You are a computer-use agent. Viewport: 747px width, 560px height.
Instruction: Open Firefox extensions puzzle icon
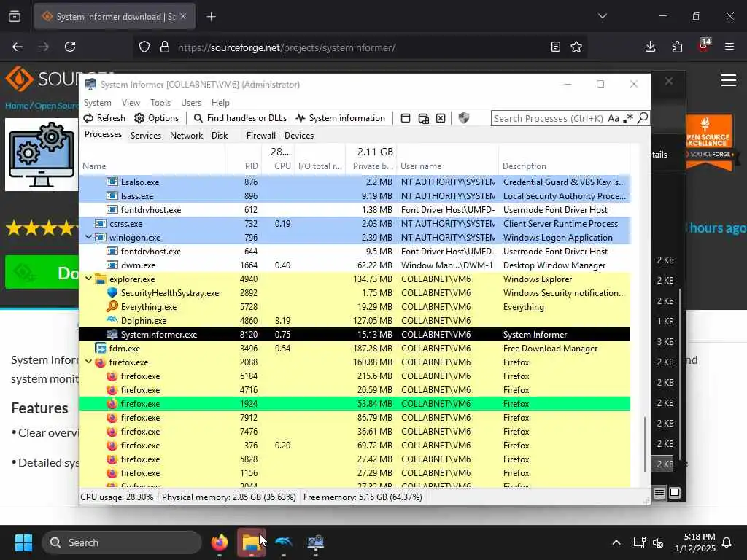677,47
